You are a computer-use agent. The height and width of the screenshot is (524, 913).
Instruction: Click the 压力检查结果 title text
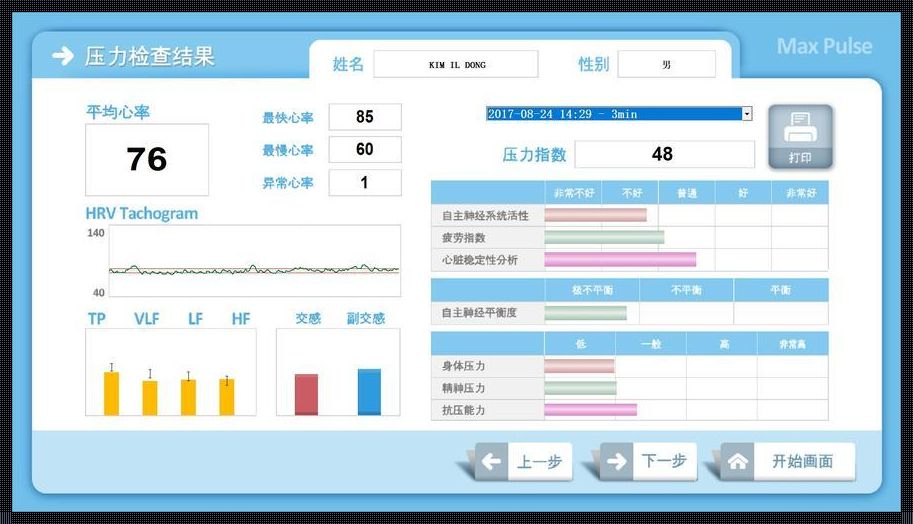click(150, 56)
